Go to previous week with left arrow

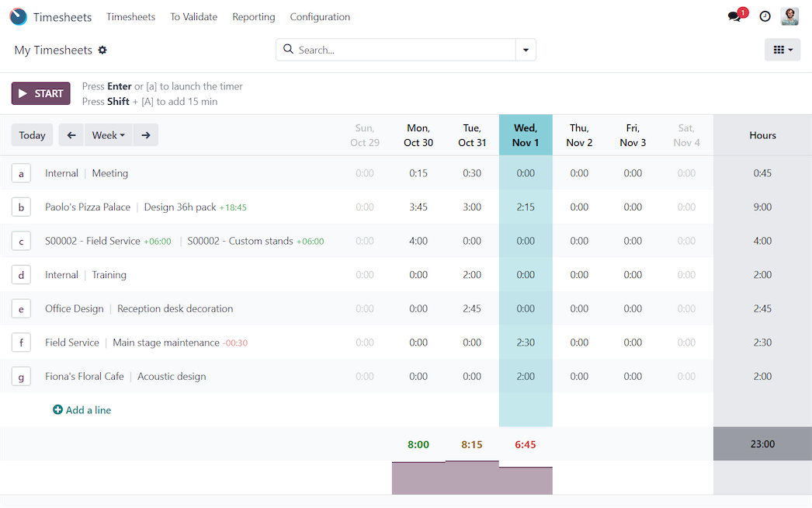tap(71, 135)
